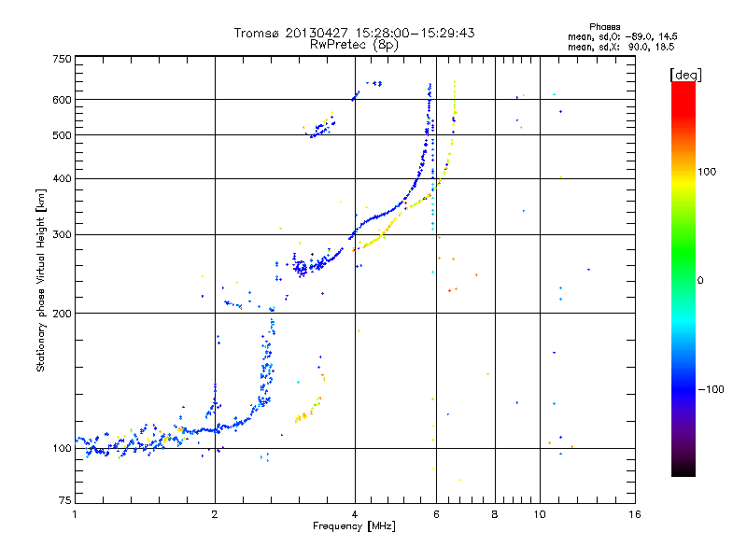Screen dimensions: 747x560
Task: Click the x-axis tick label '16'
Action: [635, 514]
